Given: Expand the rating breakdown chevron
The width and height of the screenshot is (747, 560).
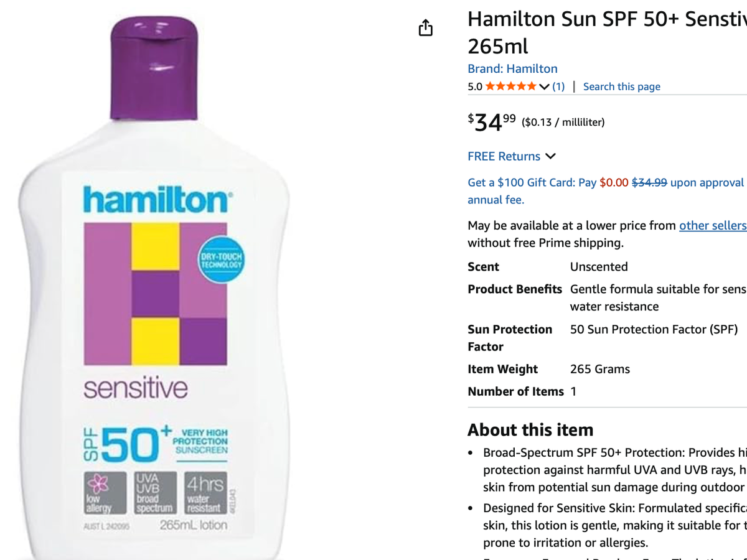Looking at the screenshot, I should [x=544, y=86].
